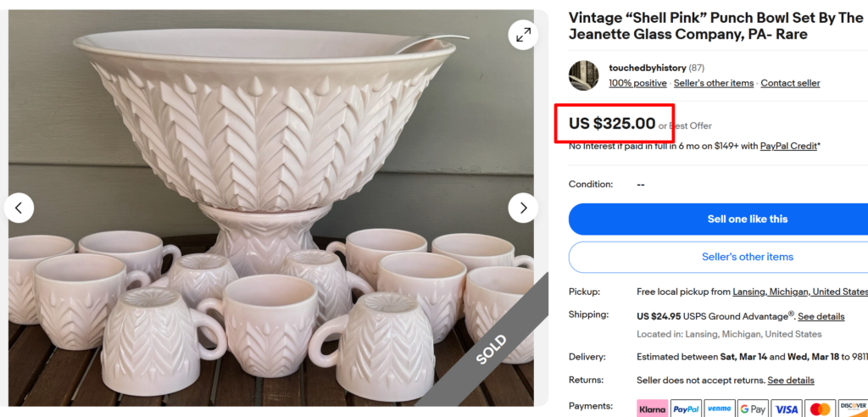The image size is (868, 417).
Task: Follow the Contact seller link
Action: [x=790, y=83]
